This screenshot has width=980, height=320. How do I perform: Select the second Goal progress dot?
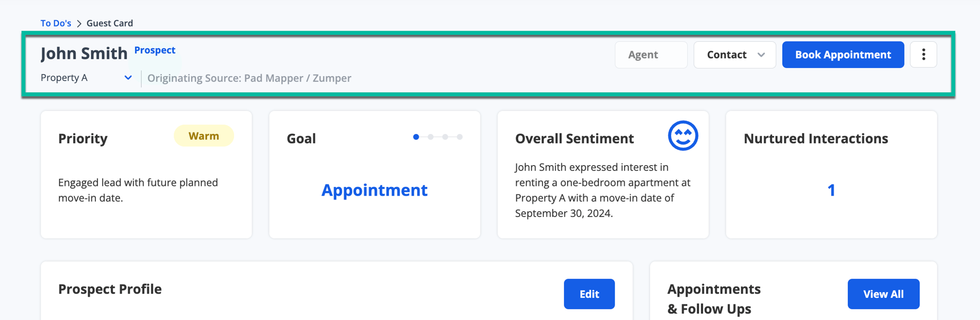[x=431, y=137]
